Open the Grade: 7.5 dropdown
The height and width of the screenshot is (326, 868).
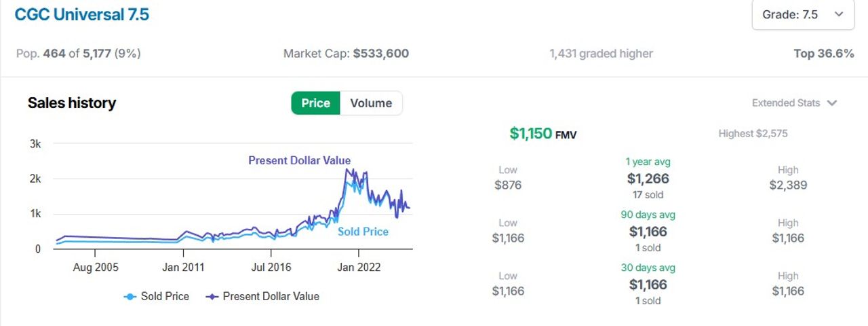[803, 14]
